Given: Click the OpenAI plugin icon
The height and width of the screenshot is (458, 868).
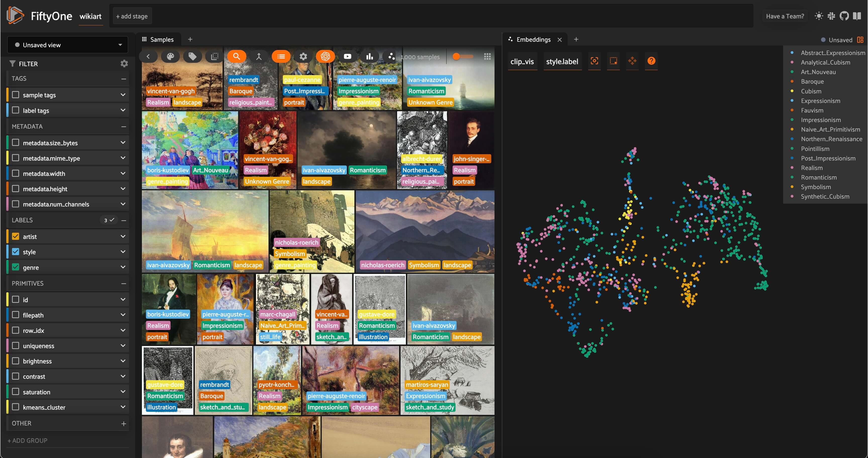Looking at the screenshot, I should [x=325, y=56].
